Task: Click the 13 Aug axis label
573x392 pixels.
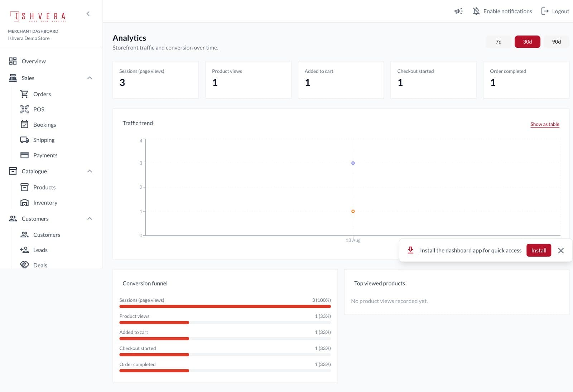Action: click(353, 240)
